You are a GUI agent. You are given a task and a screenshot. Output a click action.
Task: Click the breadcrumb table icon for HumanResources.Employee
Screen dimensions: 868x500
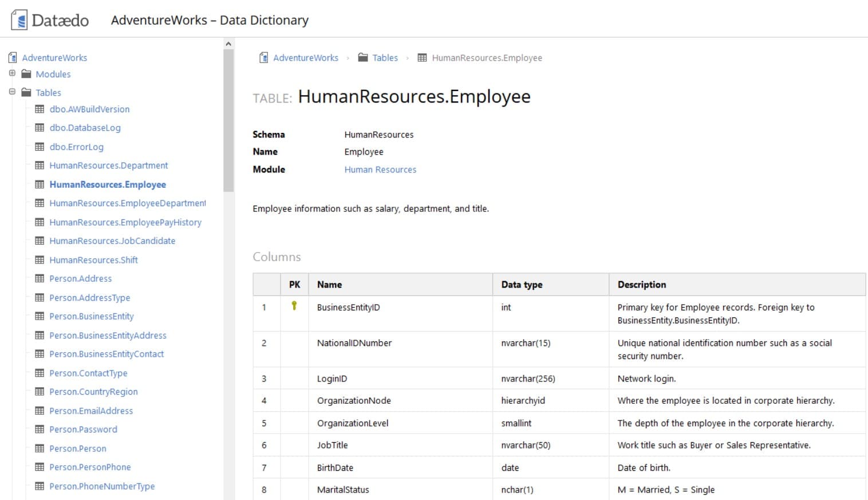422,57
